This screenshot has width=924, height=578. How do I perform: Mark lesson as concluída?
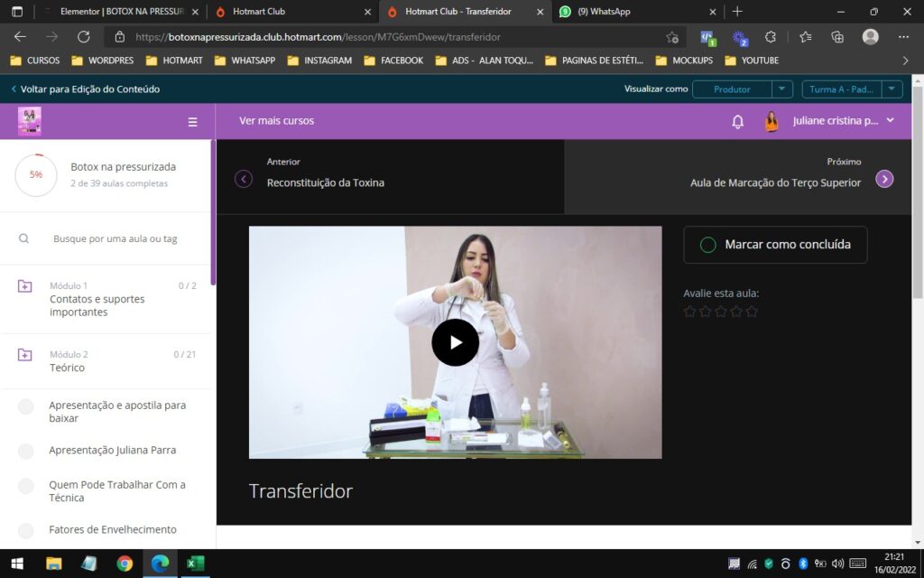tap(775, 245)
